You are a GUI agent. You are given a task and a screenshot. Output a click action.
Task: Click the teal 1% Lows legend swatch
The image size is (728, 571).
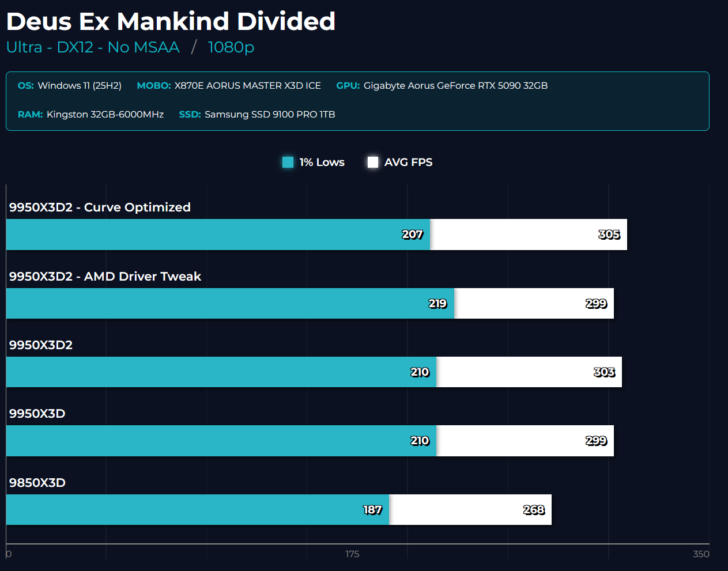point(288,162)
